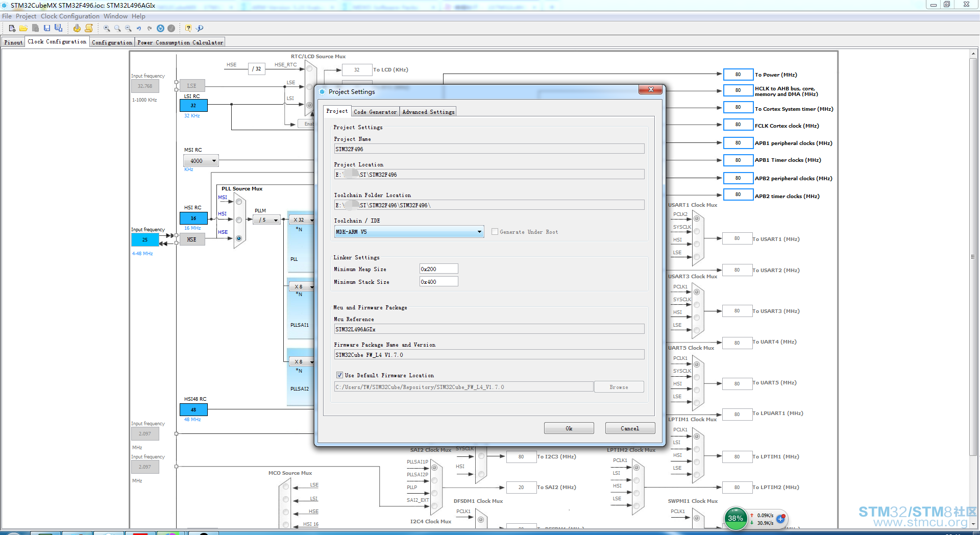980x535 pixels.
Task: Click the Project Settings dialog title icon
Action: pyautogui.click(x=322, y=92)
